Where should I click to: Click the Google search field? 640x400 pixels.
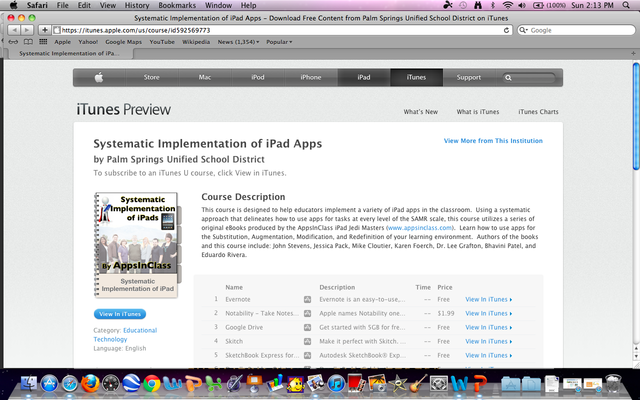(576, 30)
